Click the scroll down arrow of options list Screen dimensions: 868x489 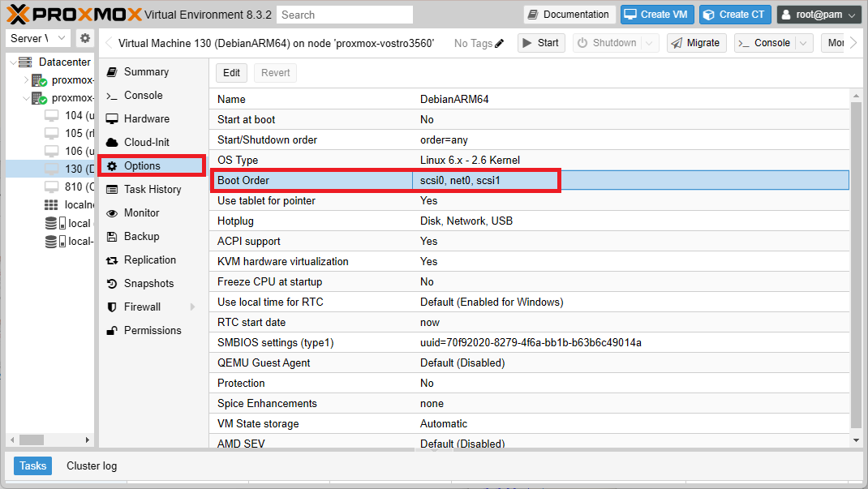click(856, 440)
